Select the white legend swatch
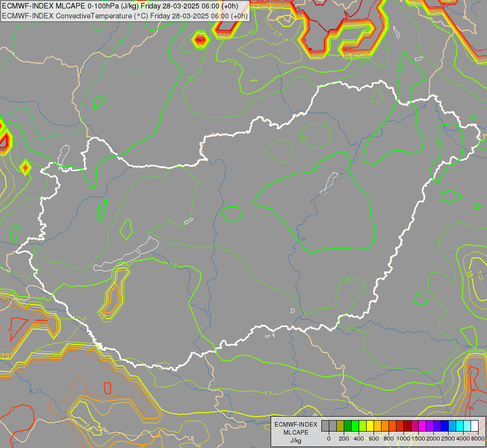 tap(475, 426)
